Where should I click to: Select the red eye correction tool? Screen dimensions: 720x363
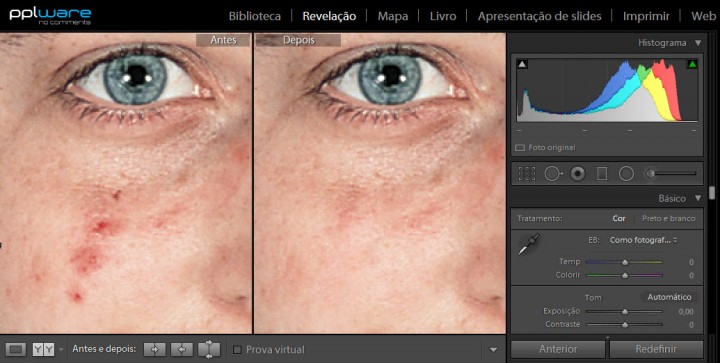pyautogui.click(x=578, y=174)
